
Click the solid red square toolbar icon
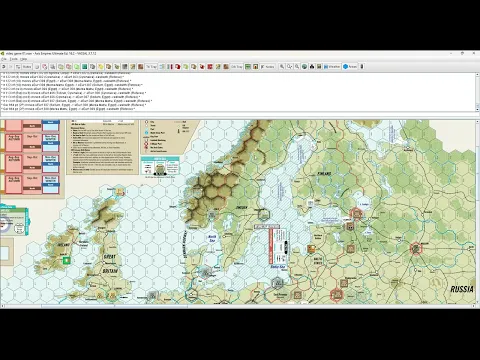click(210, 67)
